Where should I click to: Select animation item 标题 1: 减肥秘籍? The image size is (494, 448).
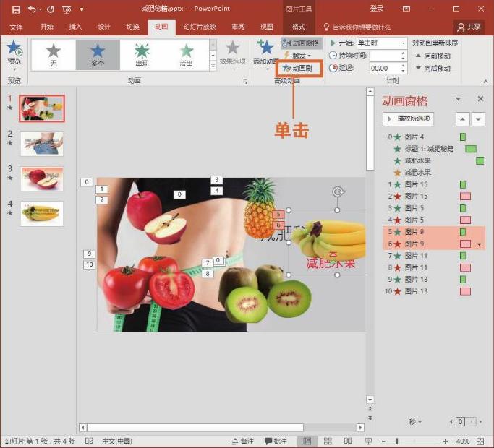[x=433, y=149]
